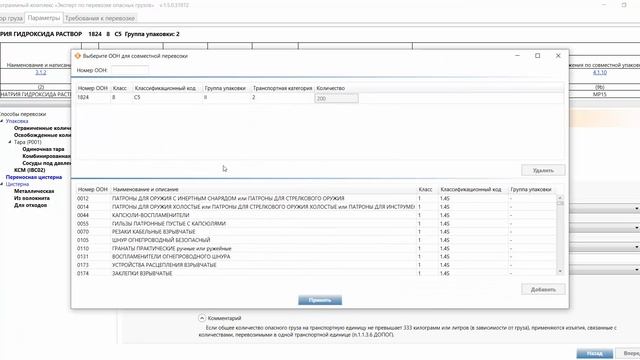Click Наименование и описание column header
The image size is (640, 360).
click(263, 189)
